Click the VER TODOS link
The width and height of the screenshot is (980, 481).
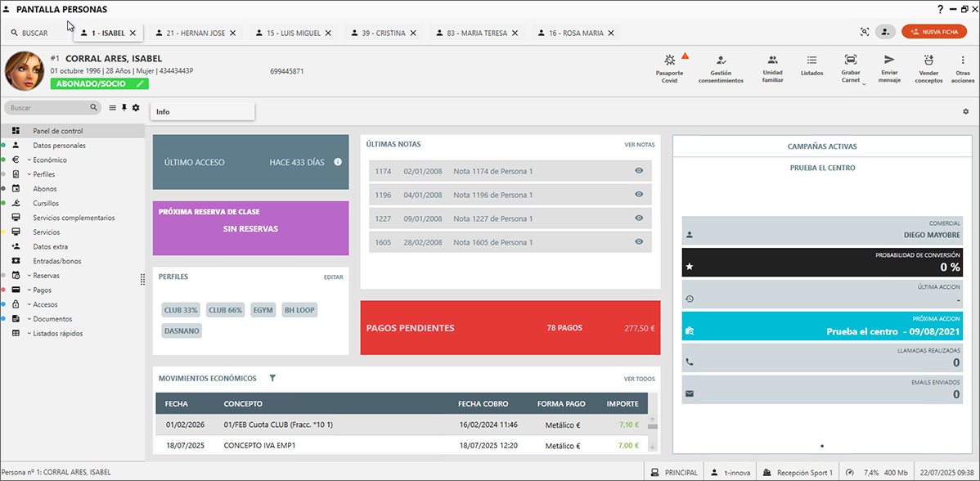point(639,379)
